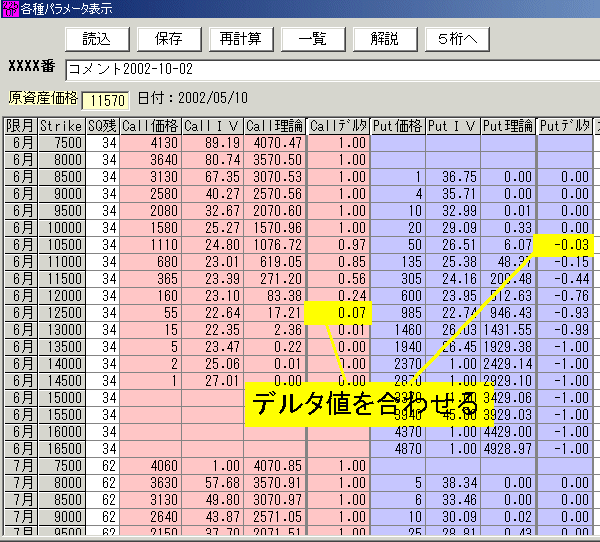Click the 読込 button
The width and height of the screenshot is (600, 542).
tap(97, 39)
